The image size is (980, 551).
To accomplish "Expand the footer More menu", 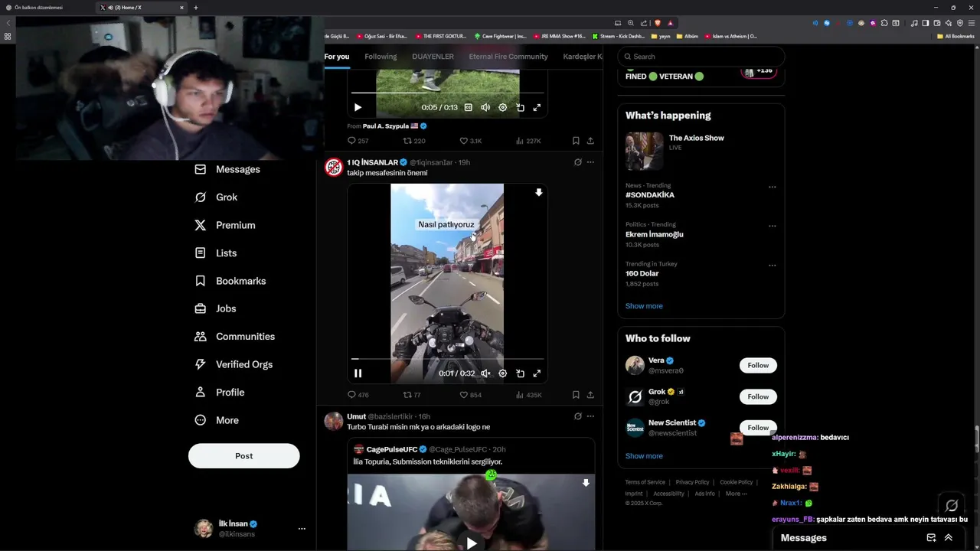I will click(736, 494).
